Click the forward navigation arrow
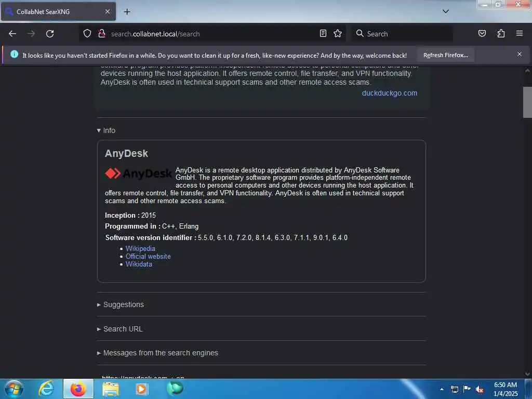The width and height of the screenshot is (532, 399). (x=31, y=34)
